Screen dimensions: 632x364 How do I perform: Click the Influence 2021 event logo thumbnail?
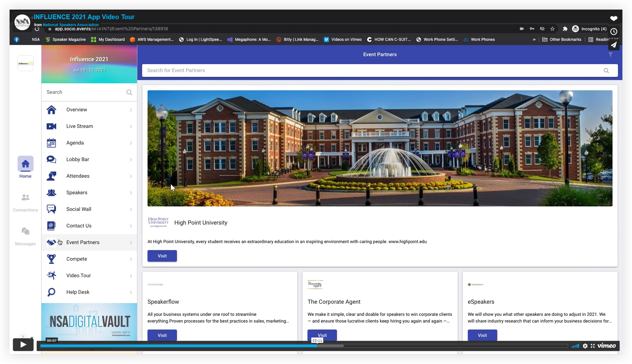(x=26, y=63)
